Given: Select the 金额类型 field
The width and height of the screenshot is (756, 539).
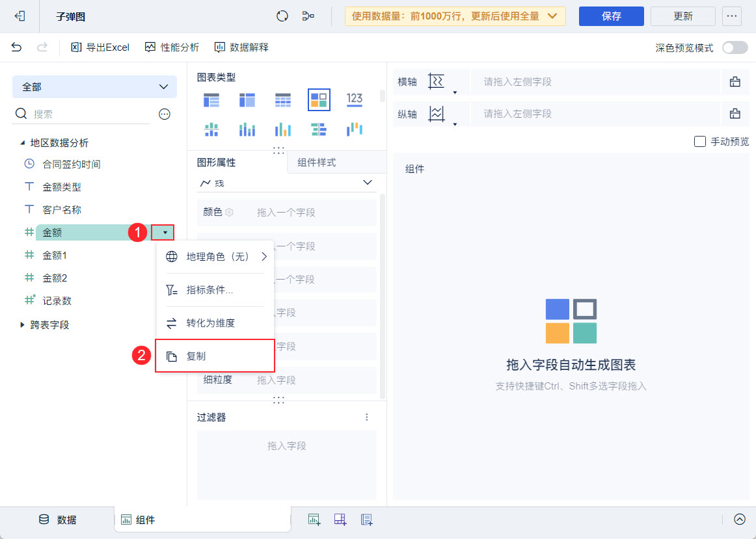Looking at the screenshot, I should [62, 187].
